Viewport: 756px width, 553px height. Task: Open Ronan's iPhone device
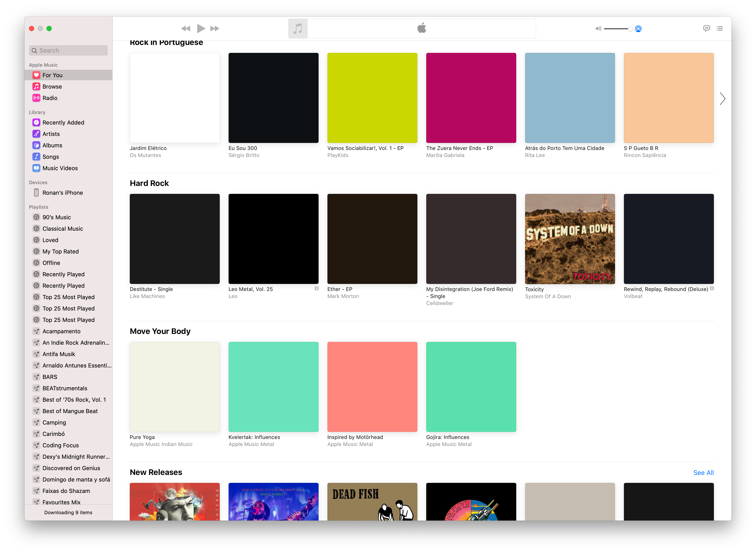pos(62,193)
